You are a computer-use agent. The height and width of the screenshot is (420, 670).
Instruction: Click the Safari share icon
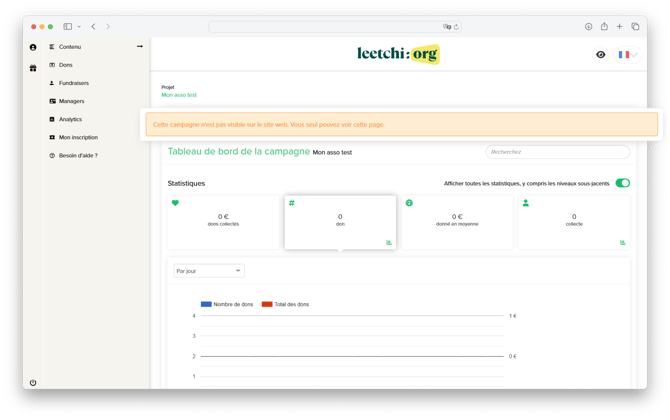604,26
